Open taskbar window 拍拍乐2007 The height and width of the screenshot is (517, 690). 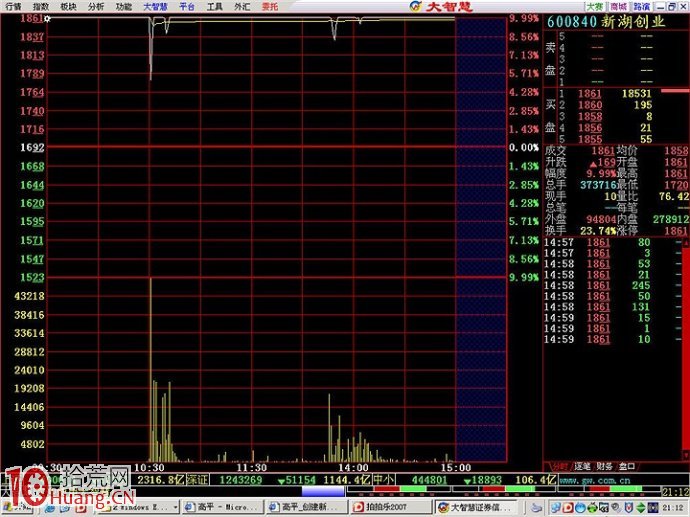click(391, 507)
